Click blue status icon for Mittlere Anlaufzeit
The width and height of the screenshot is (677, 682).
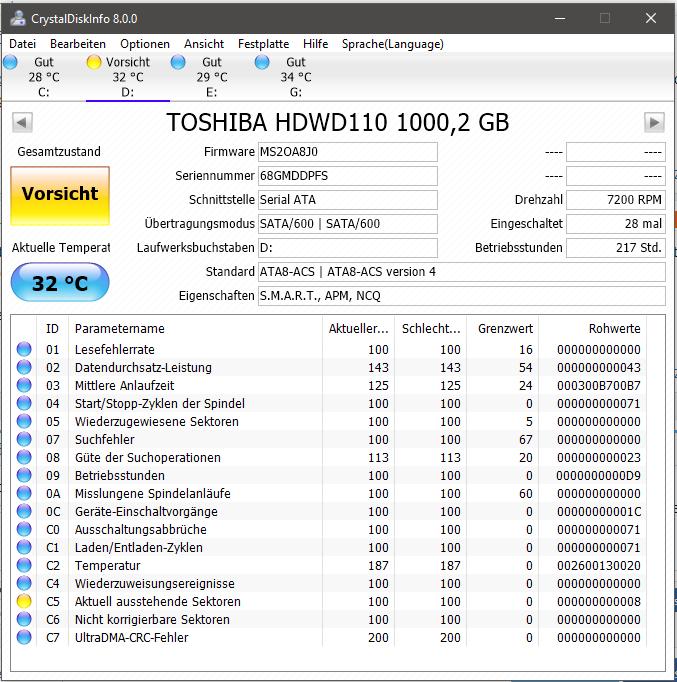tap(24, 385)
